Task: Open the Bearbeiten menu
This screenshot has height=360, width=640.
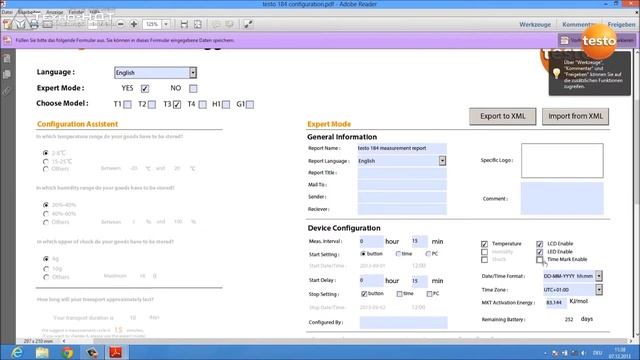Action: (29, 12)
